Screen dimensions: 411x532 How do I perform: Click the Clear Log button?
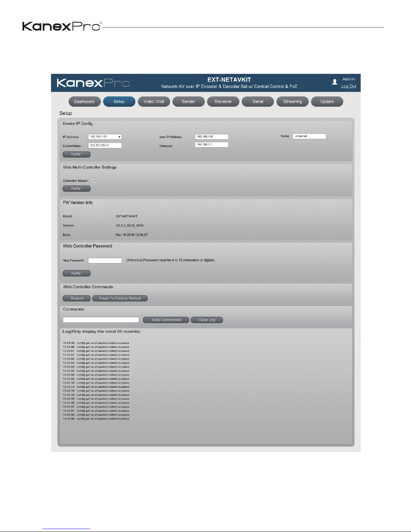207,320
